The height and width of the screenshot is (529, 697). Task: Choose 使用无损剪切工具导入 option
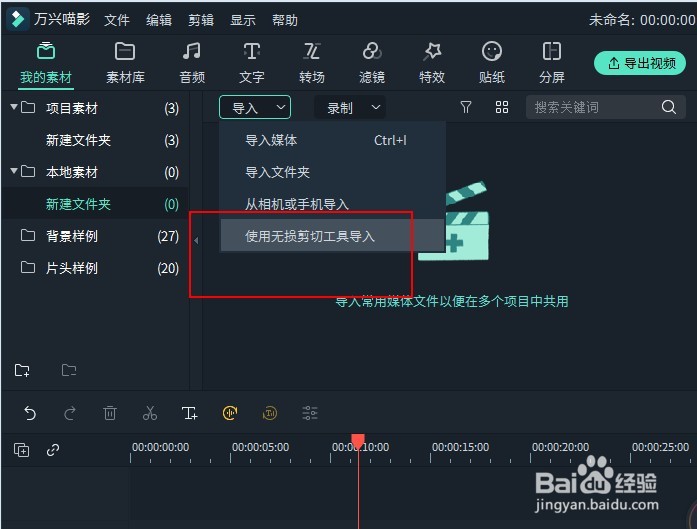click(332, 236)
